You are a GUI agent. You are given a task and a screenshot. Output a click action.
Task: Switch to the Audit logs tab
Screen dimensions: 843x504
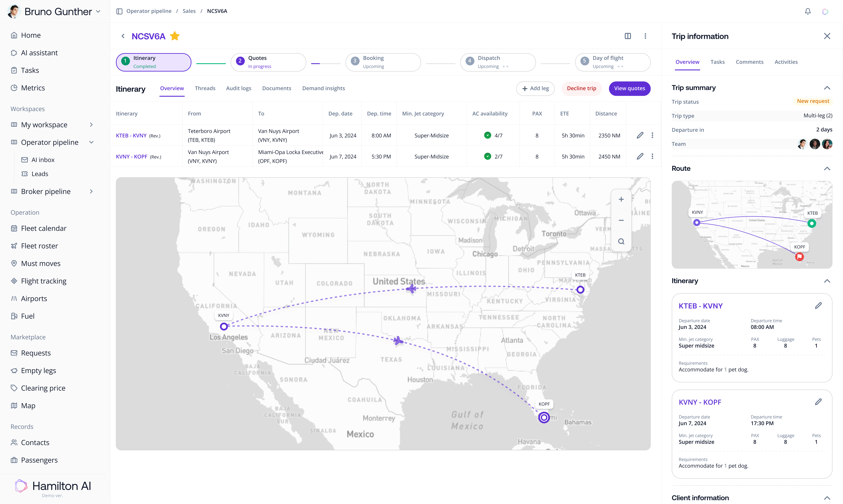tap(239, 88)
